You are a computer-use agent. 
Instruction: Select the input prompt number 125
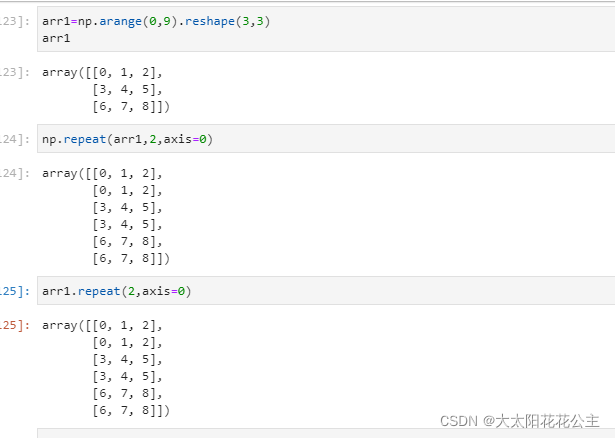point(14,292)
